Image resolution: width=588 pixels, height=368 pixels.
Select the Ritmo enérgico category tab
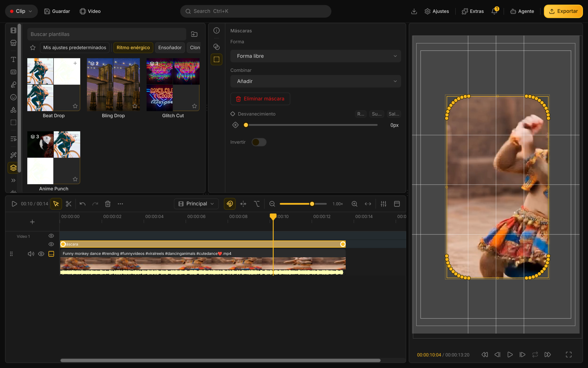pos(133,48)
